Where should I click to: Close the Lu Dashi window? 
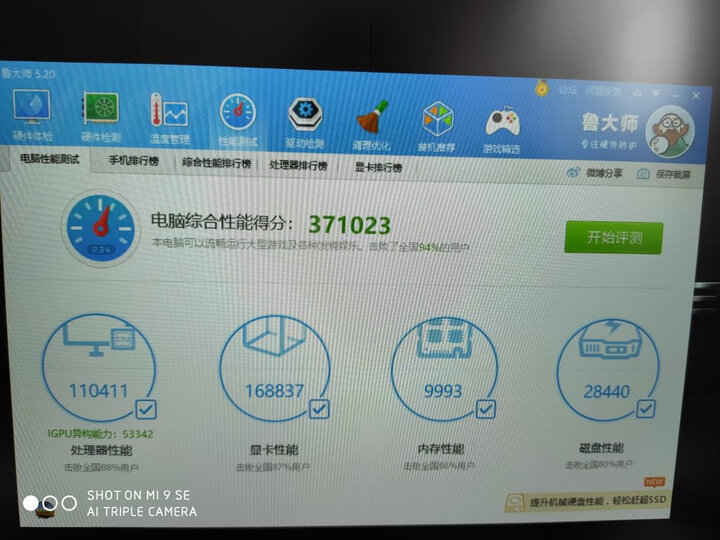coord(696,96)
